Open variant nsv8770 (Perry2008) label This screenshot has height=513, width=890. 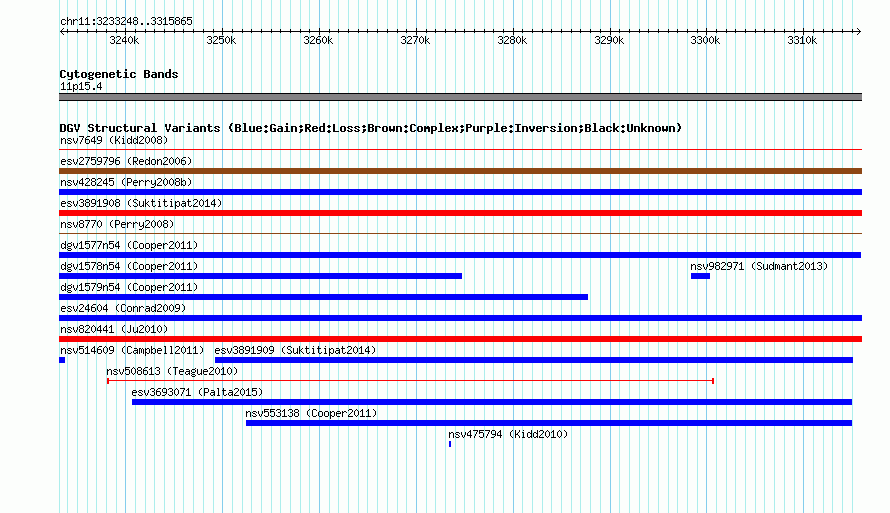pyautogui.click(x=117, y=224)
